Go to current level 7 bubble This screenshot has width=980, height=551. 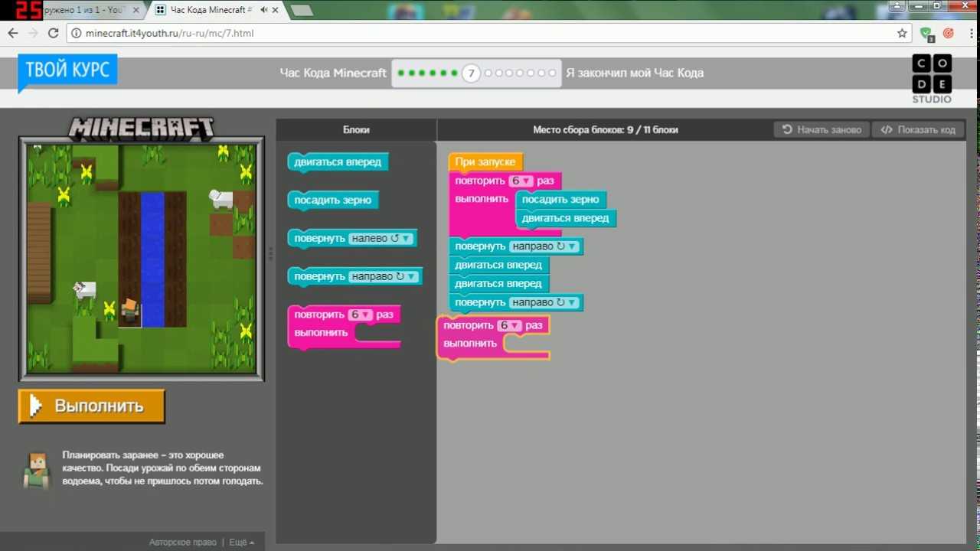pos(472,73)
